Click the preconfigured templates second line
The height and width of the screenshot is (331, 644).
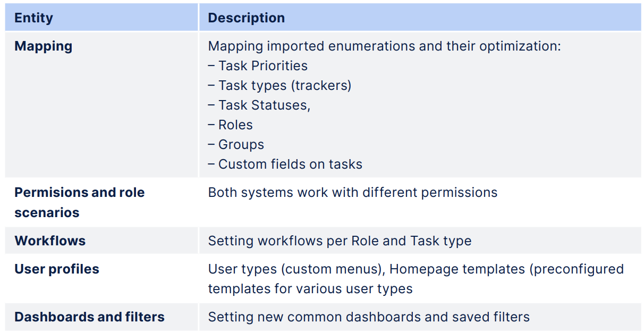click(310, 289)
